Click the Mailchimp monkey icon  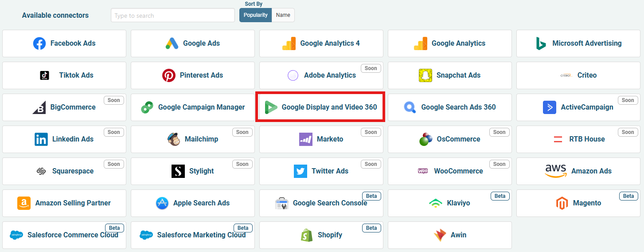(x=174, y=139)
